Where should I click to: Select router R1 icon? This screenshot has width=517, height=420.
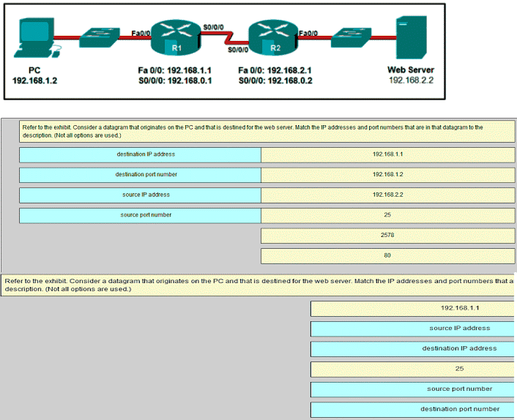(176, 37)
